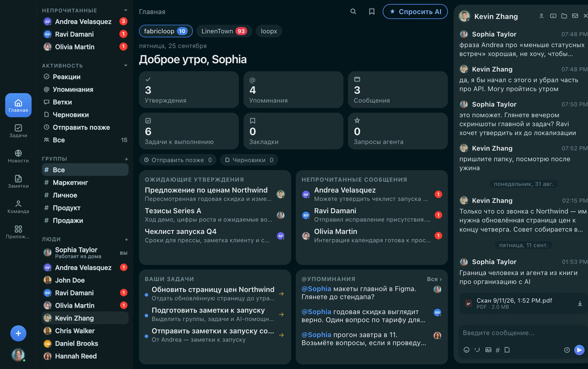The height and width of the screenshot is (369, 588).
Task: Open Задачи in the left sidebar
Action: click(x=18, y=130)
